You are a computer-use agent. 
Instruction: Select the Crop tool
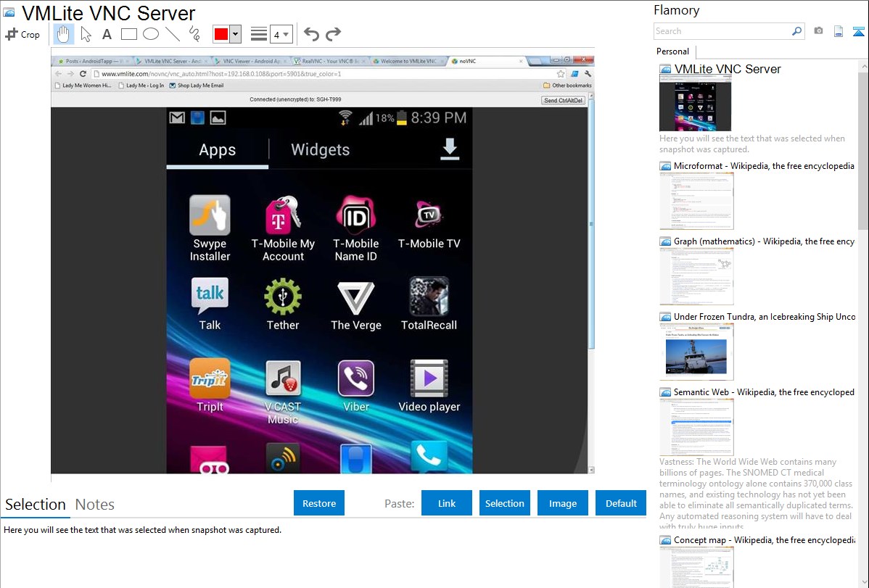(x=22, y=34)
